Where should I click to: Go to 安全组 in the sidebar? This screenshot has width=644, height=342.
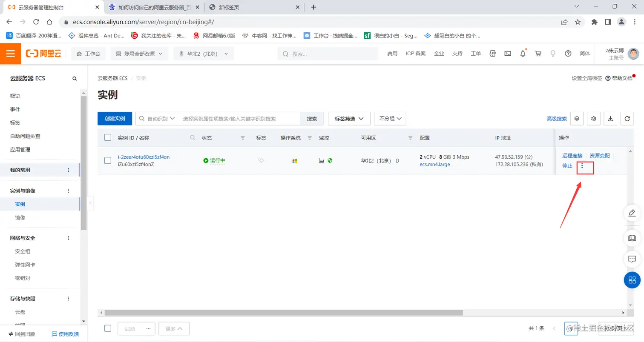[23, 251]
